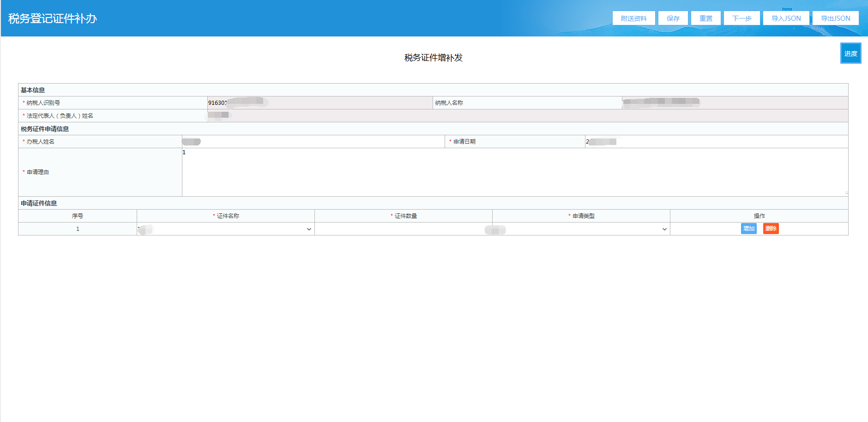This screenshot has height=422, width=868.
Task: Save the form with 保存
Action: tap(673, 18)
